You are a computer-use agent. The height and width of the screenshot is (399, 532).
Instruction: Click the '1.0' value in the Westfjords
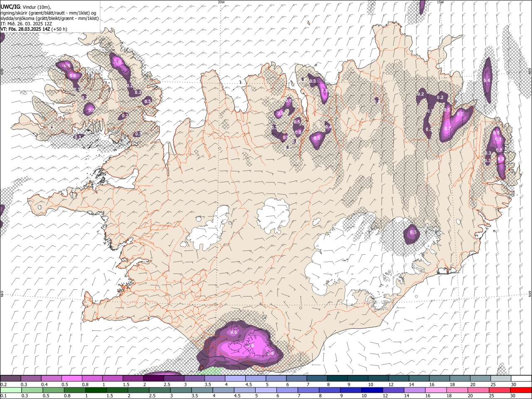coord(118,62)
